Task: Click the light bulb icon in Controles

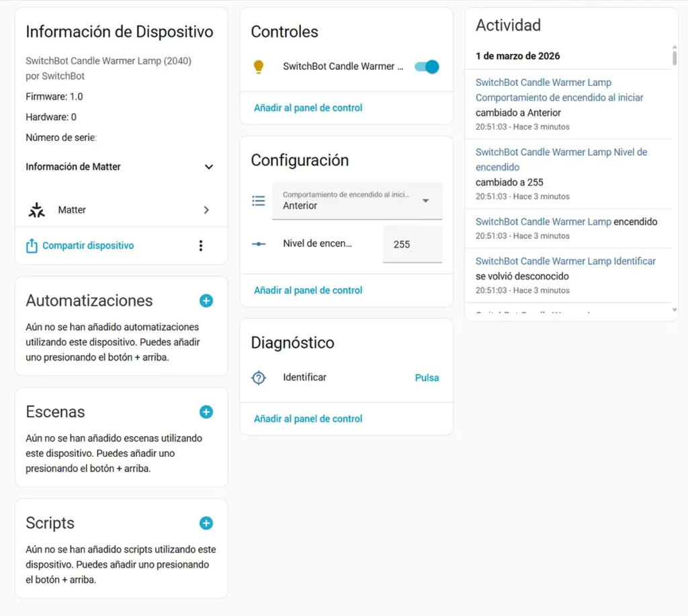Action: pyautogui.click(x=259, y=67)
